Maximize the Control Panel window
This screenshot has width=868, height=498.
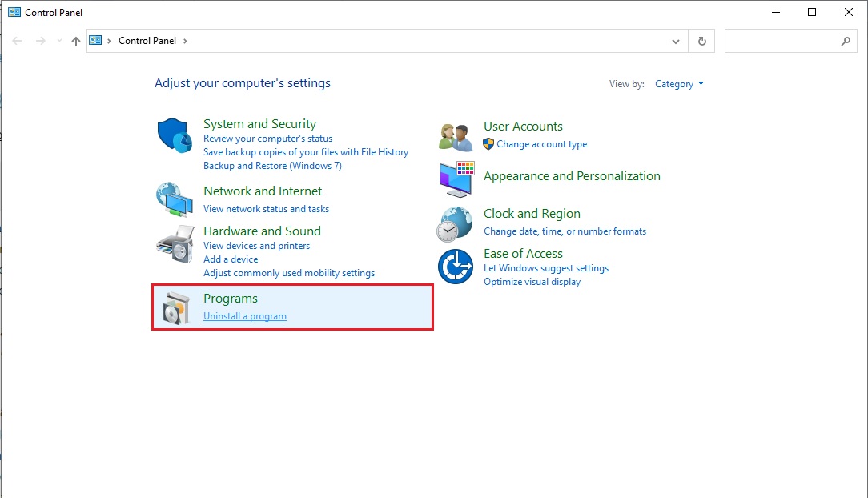click(x=811, y=12)
